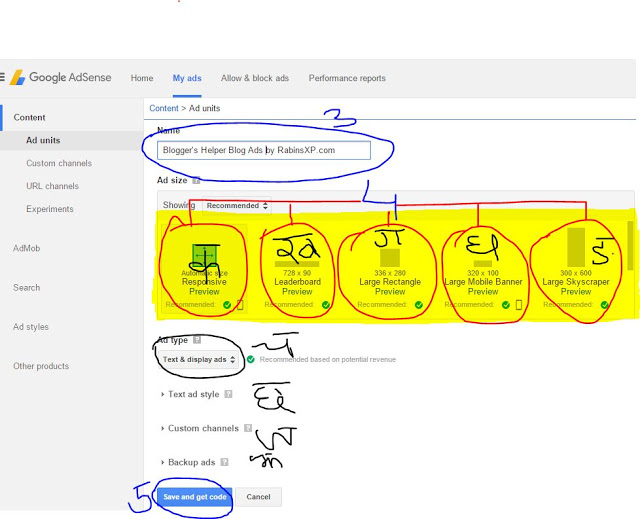The height and width of the screenshot is (519, 640).
Task: Click the green check beside Recommended based on revenue
Action: coord(251,359)
